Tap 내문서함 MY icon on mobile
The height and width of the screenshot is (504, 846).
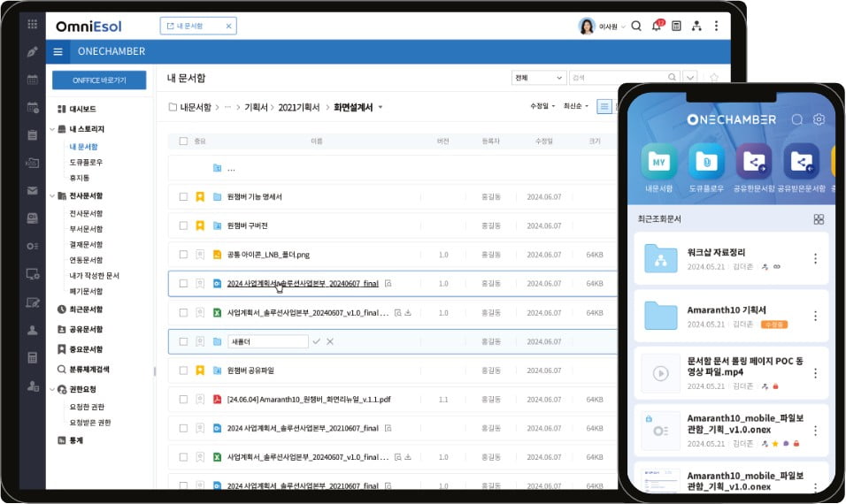658,161
